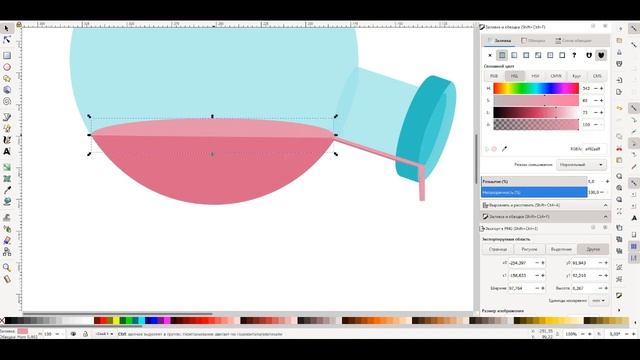
Task: Decrease the Saturation value
Action: pos(596,100)
